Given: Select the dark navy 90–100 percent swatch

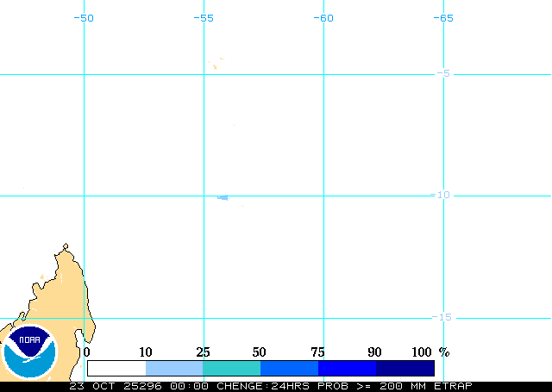Looking at the screenshot, I should [405, 368].
